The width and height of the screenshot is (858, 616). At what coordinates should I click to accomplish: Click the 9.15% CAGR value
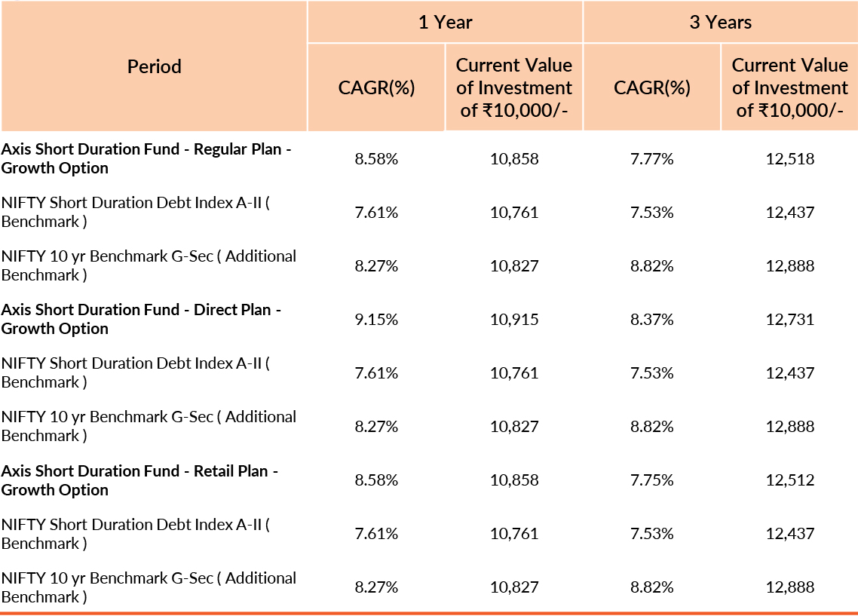pyautogui.click(x=376, y=320)
